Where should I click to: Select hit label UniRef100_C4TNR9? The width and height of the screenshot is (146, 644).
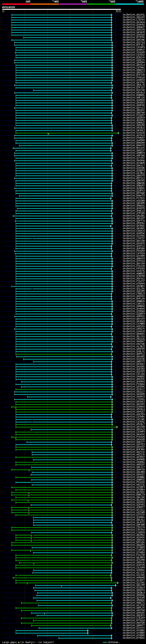pyautogui.click(x=133, y=324)
